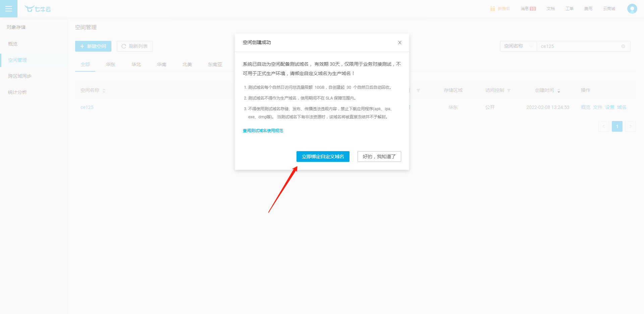Sort by 创建时间 column arrows
Viewport: 644px width, 314px height.
coord(559,90)
